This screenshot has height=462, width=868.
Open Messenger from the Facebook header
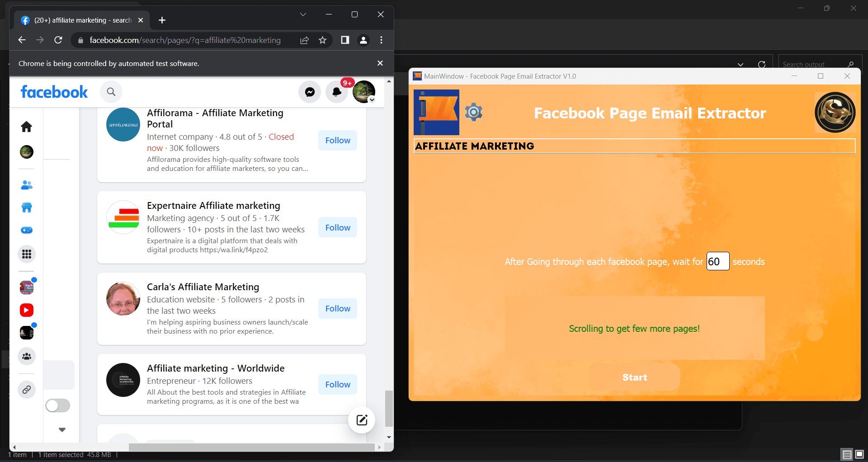tap(310, 92)
